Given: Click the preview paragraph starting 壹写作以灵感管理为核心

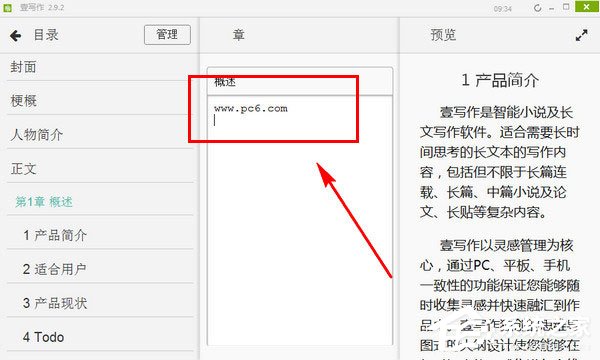Looking at the screenshot, I should pos(500,298).
